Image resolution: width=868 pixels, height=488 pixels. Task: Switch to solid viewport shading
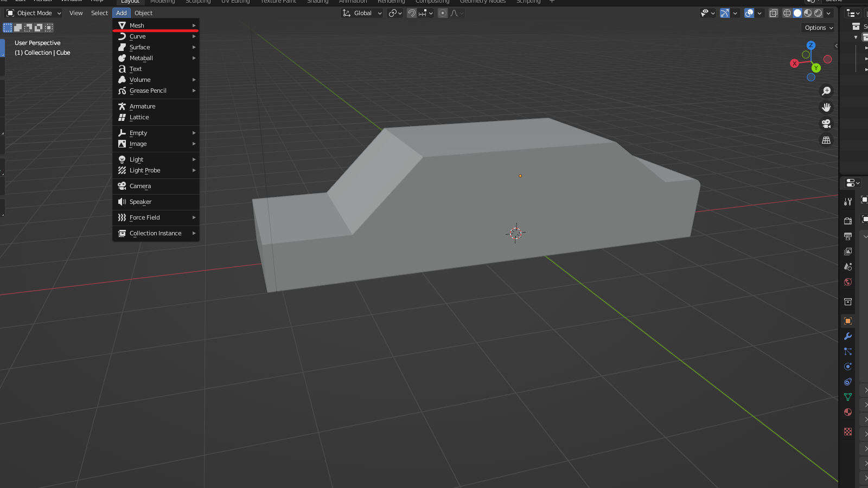pyautogui.click(x=797, y=13)
